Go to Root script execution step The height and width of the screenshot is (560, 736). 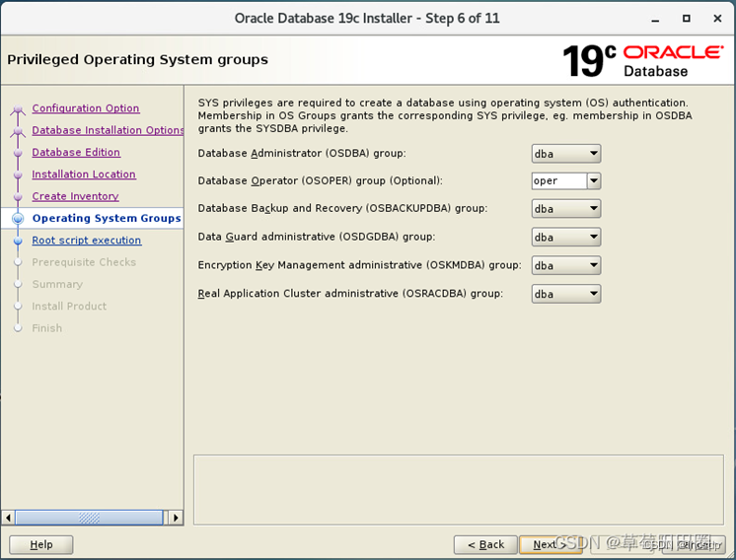point(87,241)
